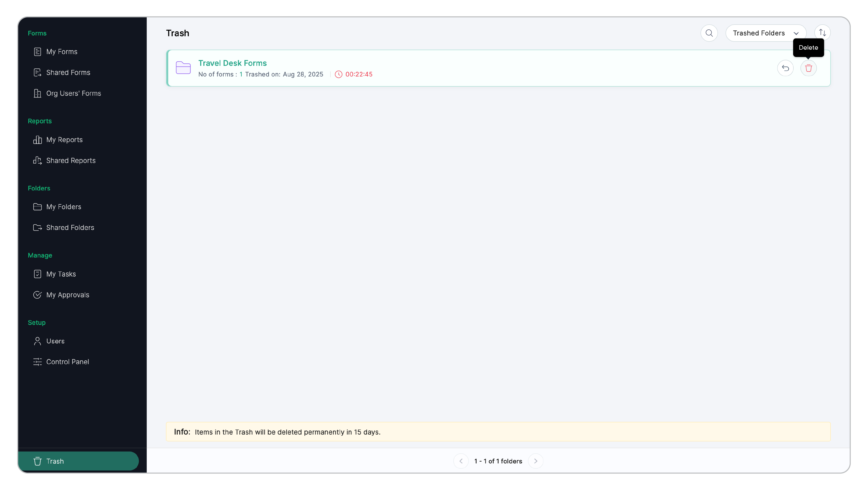Open Travel Desk Forms folder link
The image size is (868, 490).
[x=232, y=63]
